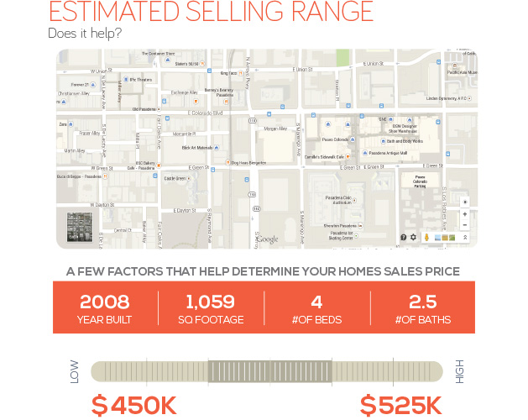528x420 pixels.
Task: Click the 1,059 Sq Footage stat
Action: pos(211,308)
